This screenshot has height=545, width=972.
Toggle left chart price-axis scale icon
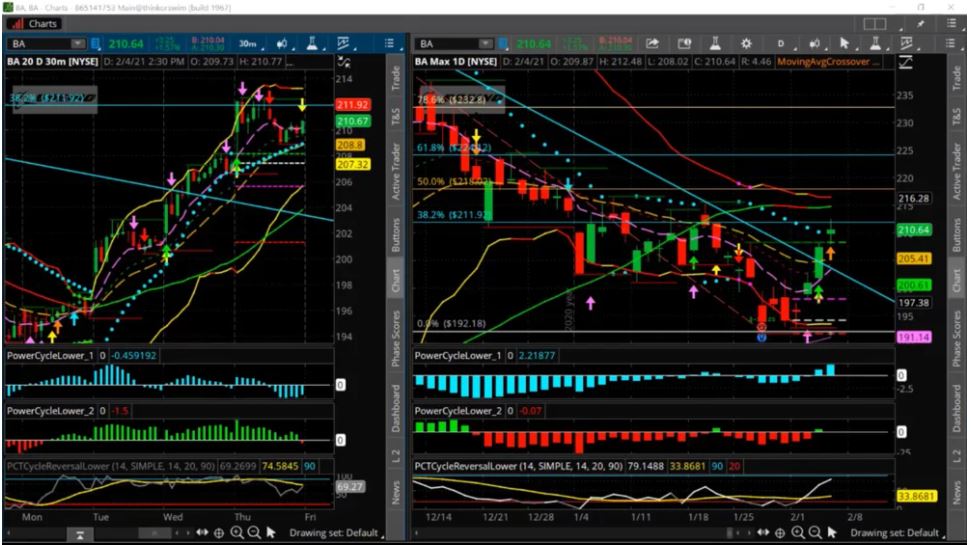[343, 62]
